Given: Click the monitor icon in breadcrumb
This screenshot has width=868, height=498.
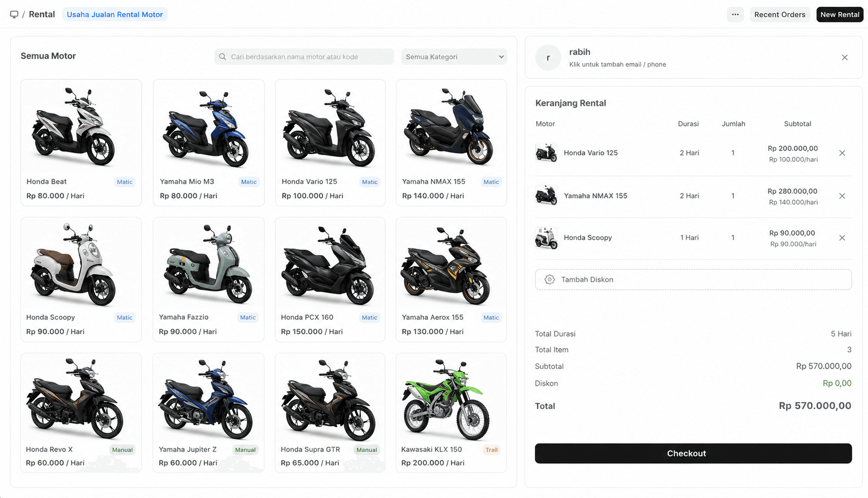Looking at the screenshot, I should pyautogui.click(x=14, y=15).
